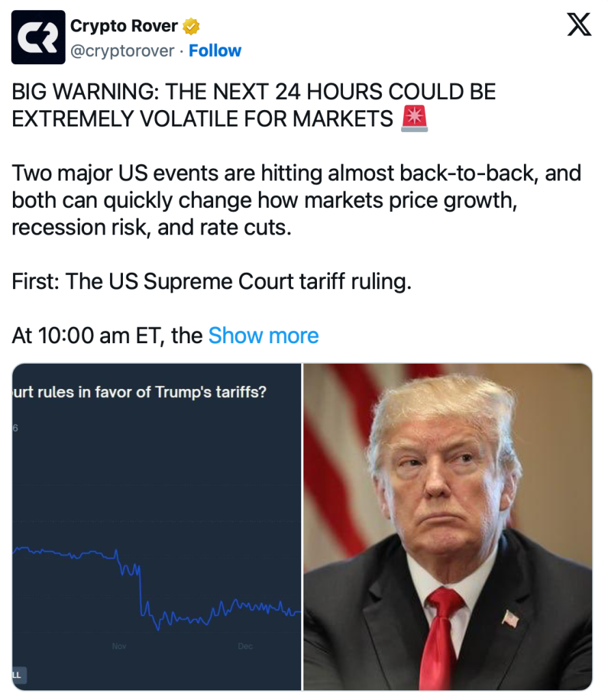
Task: Click the @cryptorover handle
Action: pos(123,51)
